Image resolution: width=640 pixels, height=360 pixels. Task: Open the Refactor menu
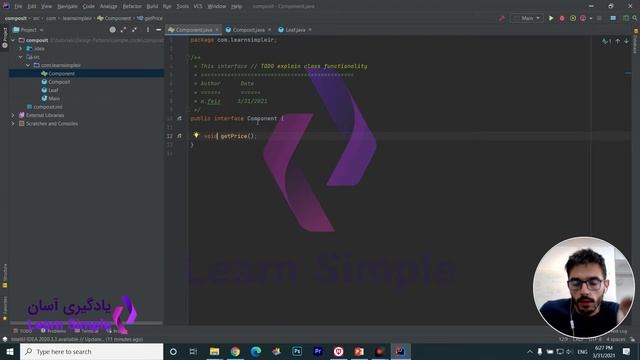(x=132, y=6)
